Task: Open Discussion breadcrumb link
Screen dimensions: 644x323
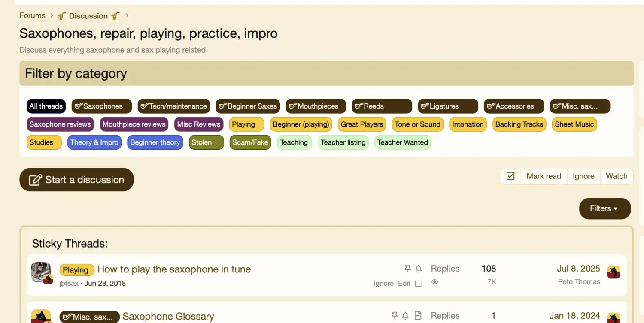Action: point(88,16)
